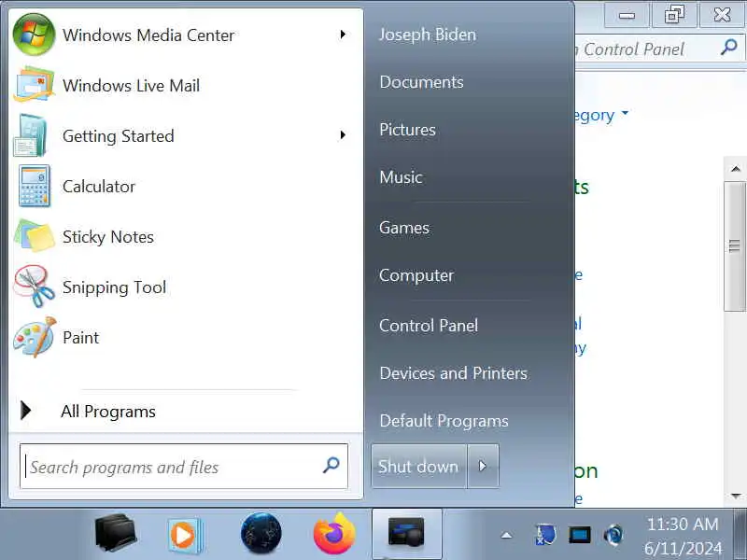Open Getting Started icon
This screenshot has height=560, width=747.
pos(31,135)
